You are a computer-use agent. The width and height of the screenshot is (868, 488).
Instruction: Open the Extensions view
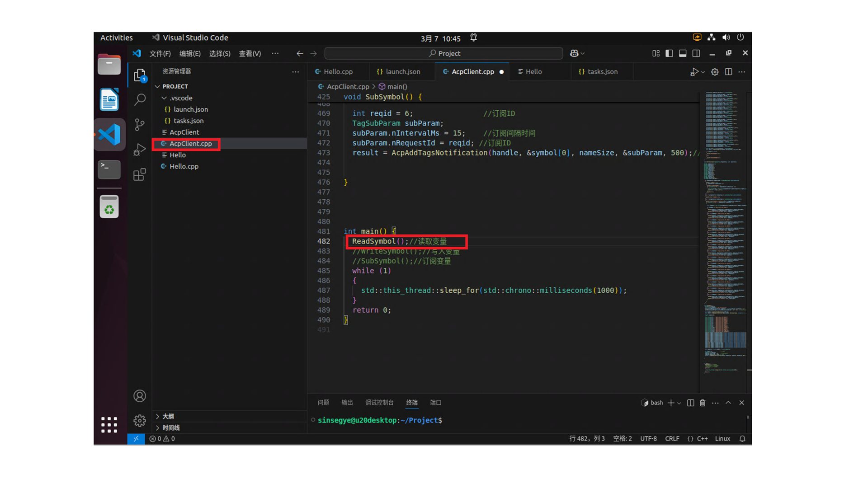click(x=140, y=174)
